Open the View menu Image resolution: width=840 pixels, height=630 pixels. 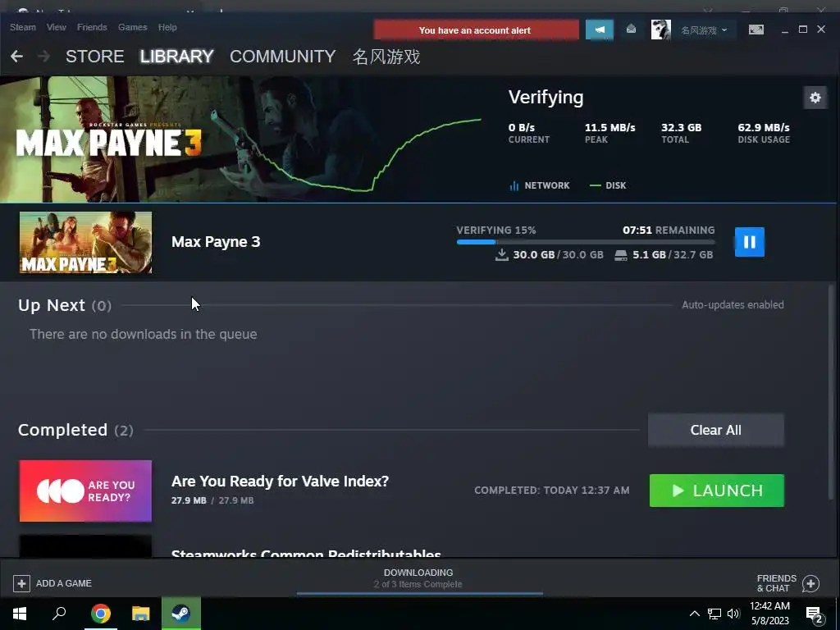(x=57, y=27)
